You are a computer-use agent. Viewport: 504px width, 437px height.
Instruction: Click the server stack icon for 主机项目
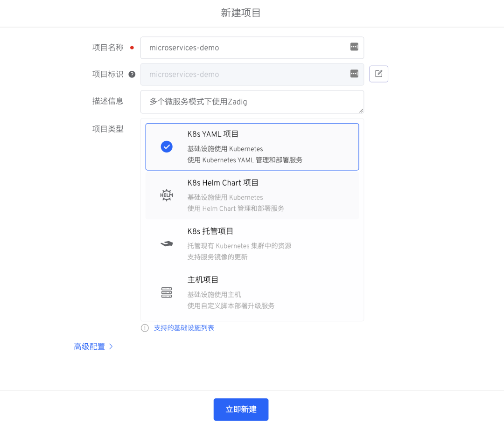[167, 292]
